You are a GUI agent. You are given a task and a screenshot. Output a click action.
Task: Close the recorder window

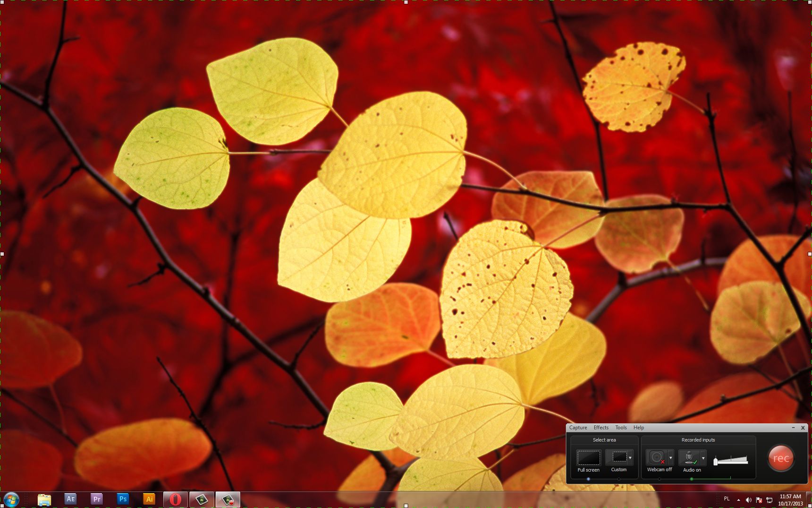click(x=803, y=428)
